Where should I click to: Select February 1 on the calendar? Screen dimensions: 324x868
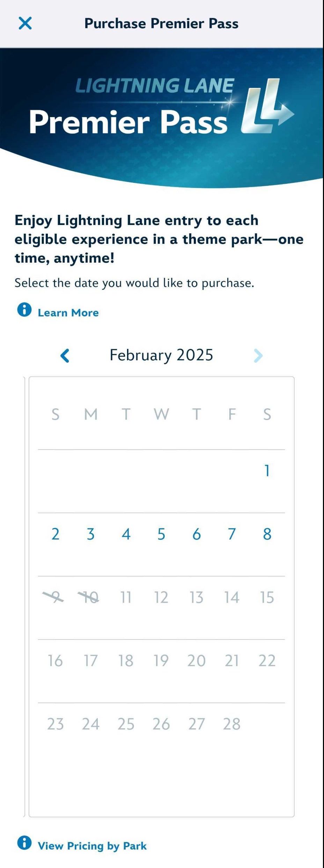click(267, 471)
